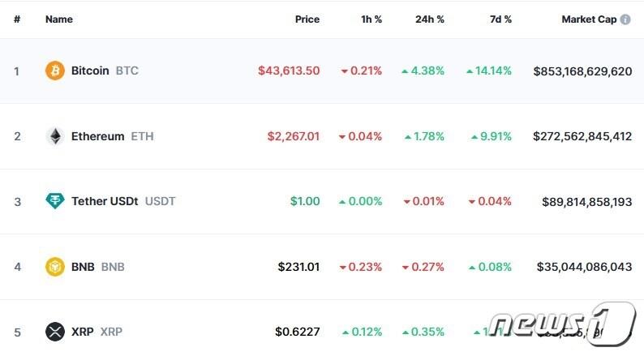Sort by rank # column header
644x356 pixels.
17,19
